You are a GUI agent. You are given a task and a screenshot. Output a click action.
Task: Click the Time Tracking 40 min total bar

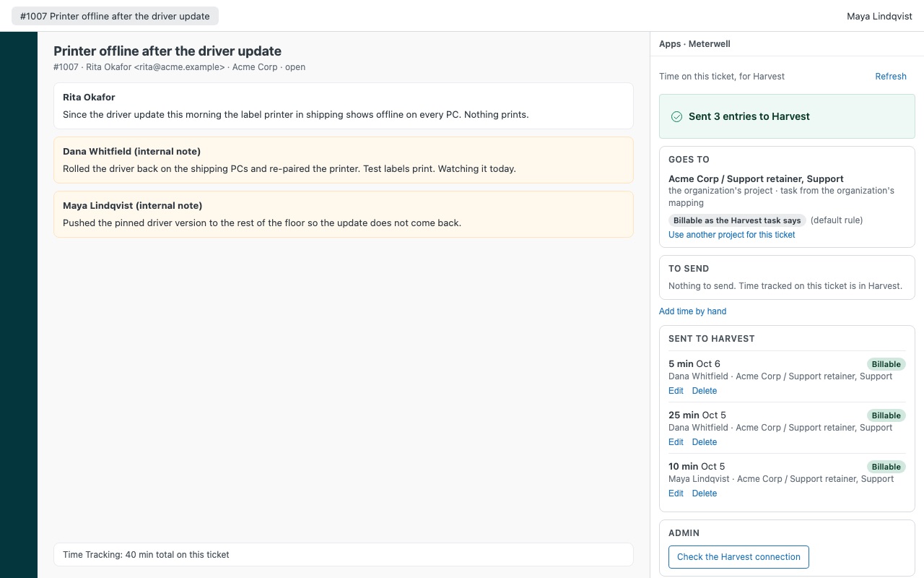(x=344, y=555)
